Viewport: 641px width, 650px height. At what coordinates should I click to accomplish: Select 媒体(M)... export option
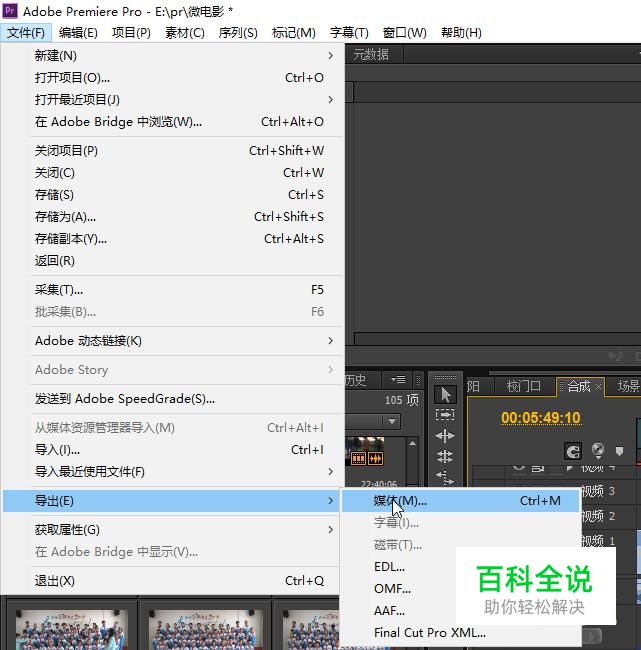tap(460, 501)
